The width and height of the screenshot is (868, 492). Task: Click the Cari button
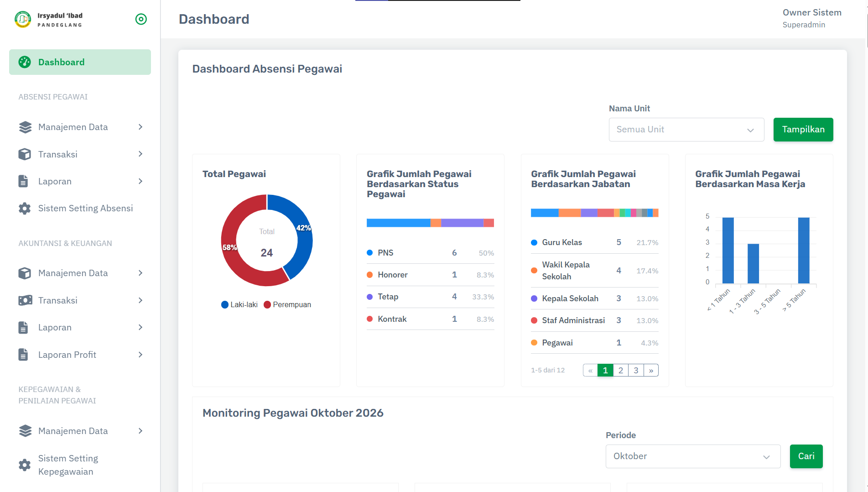tap(806, 456)
